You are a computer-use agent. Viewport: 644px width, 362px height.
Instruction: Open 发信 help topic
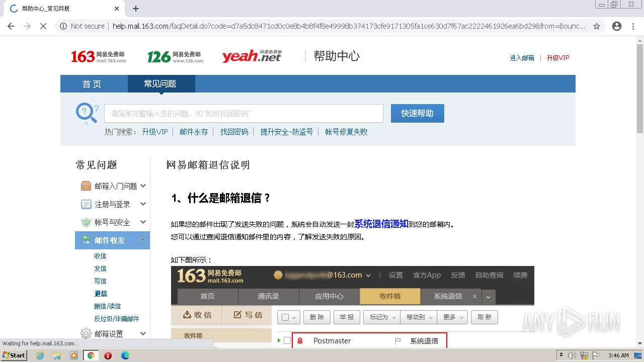(x=100, y=268)
